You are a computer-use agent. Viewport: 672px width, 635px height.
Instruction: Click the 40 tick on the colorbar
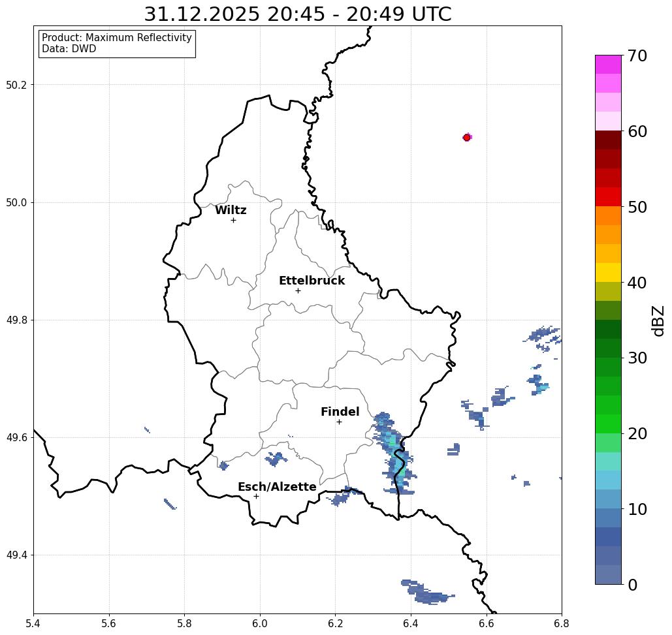[637, 283]
